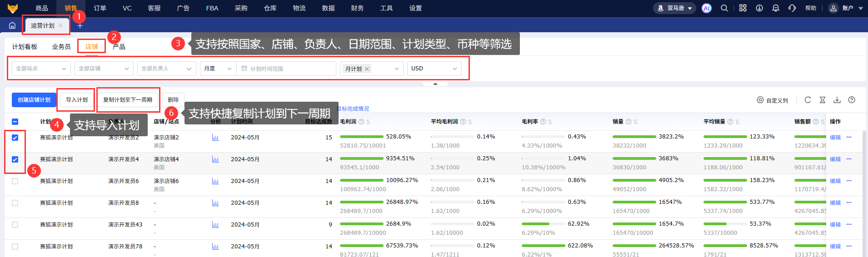
Task: Open analysis chart for 演示店铺6 row
Action: (215, 181)
